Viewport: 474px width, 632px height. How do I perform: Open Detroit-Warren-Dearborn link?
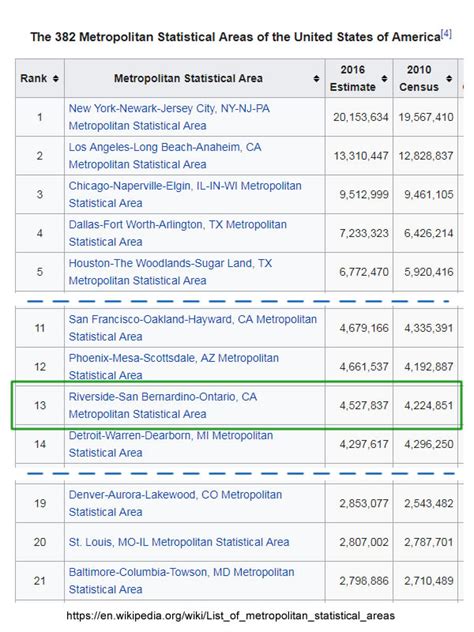(171, 444)
